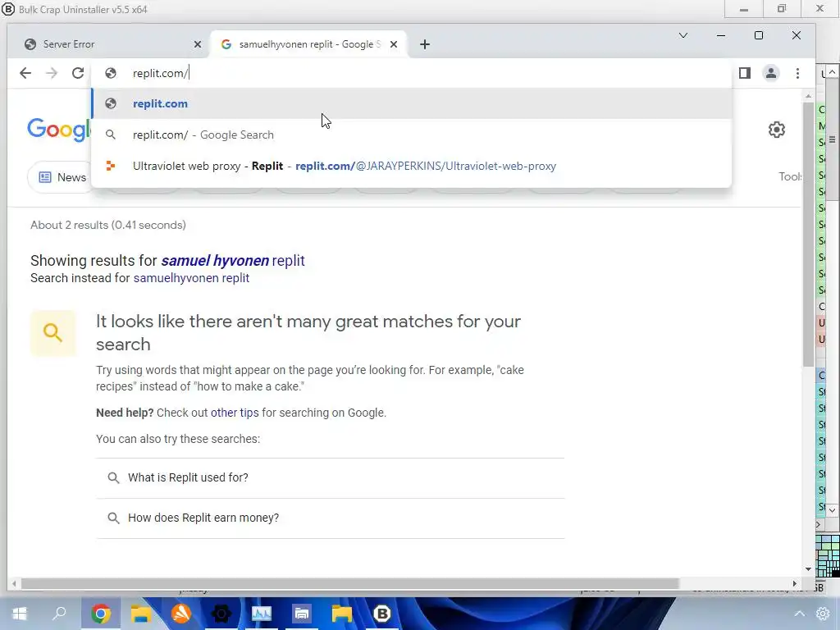Click the Chrome taskbar icon

(101, 614)
